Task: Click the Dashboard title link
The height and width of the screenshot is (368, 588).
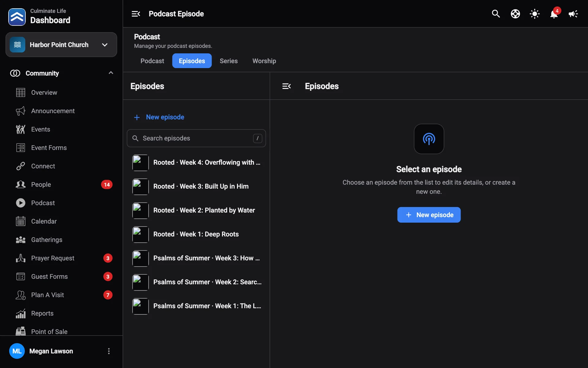Action: click(x=50, y=20)
